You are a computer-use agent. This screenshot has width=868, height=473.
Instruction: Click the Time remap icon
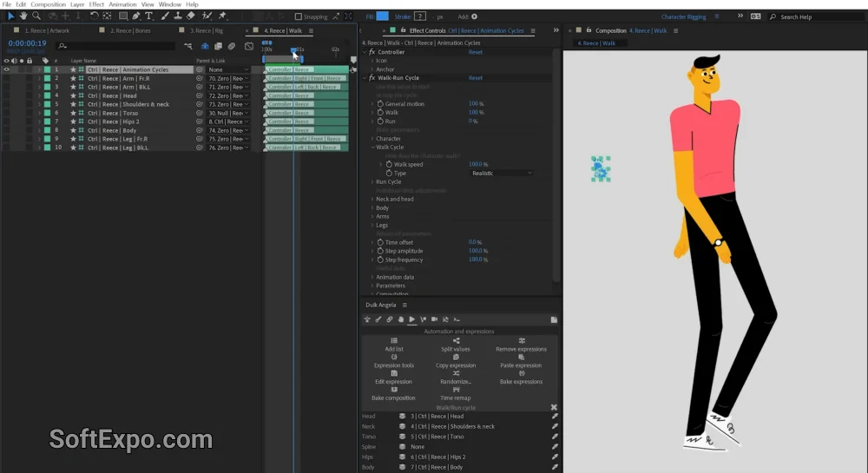tap(456, 390)
